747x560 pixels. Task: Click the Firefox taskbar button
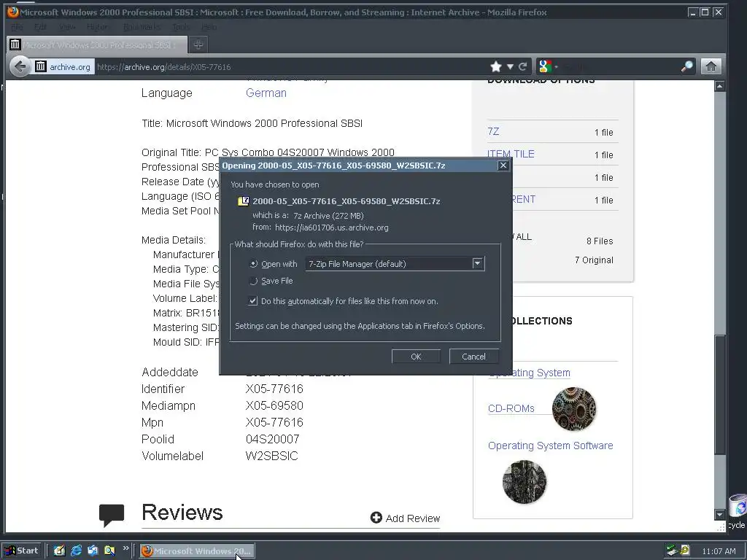[x=197, y=551]
